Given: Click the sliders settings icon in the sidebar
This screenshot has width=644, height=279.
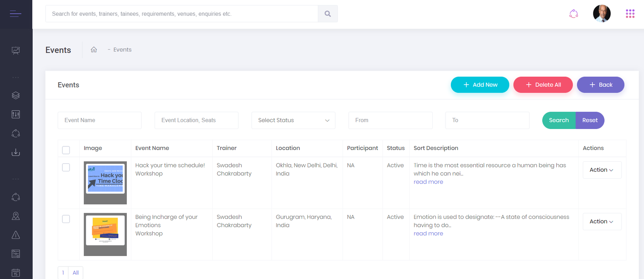Looking at the screenshot, I should click(16, 115).
